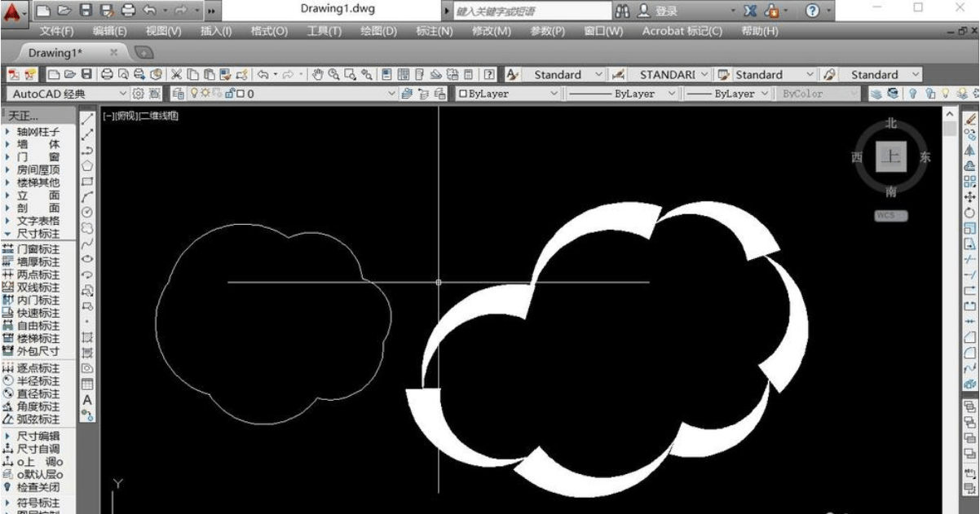The height and width of the screenshot is (514, 980).
Task: Toggle layer 0 on/off lightbulb
Action: point(194,94)
